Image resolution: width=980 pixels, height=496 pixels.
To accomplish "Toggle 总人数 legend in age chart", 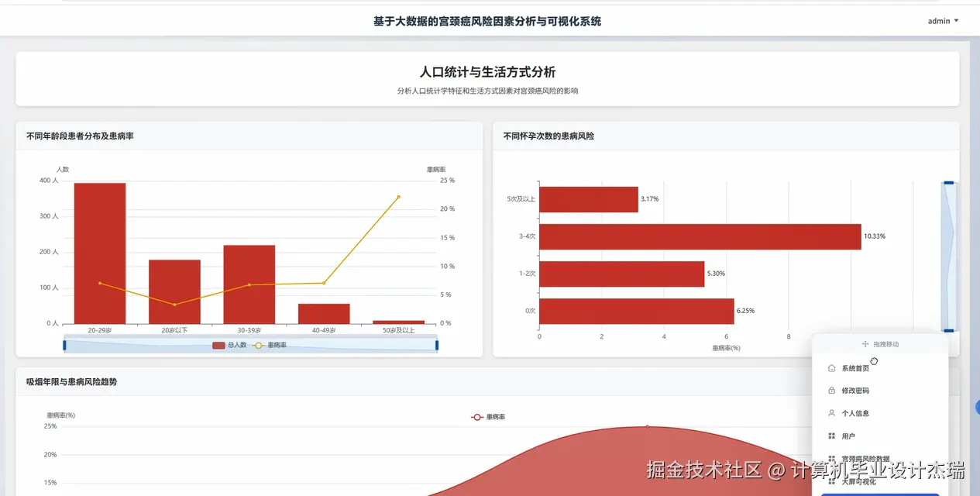I will coord(229,345).
